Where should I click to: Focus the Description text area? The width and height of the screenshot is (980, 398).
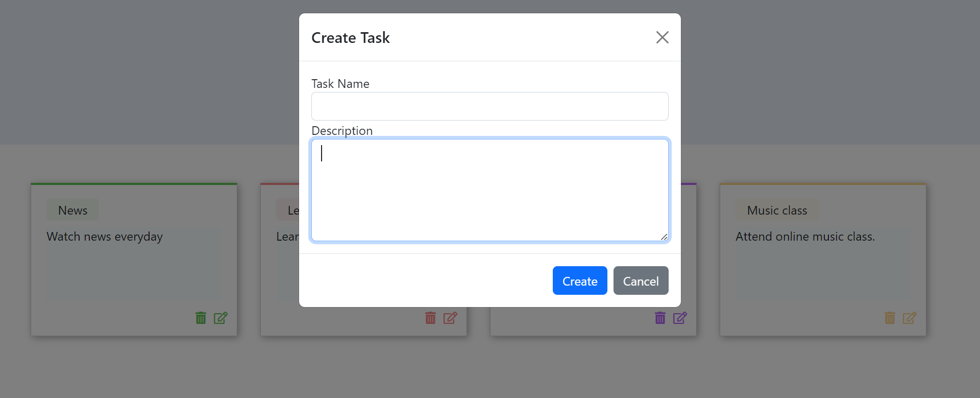pos(489,190)
